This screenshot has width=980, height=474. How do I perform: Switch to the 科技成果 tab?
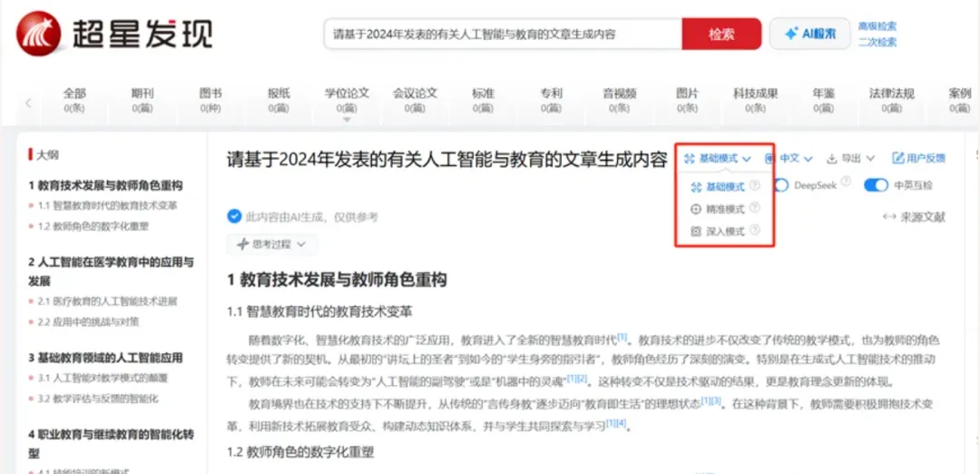point(756,100)
